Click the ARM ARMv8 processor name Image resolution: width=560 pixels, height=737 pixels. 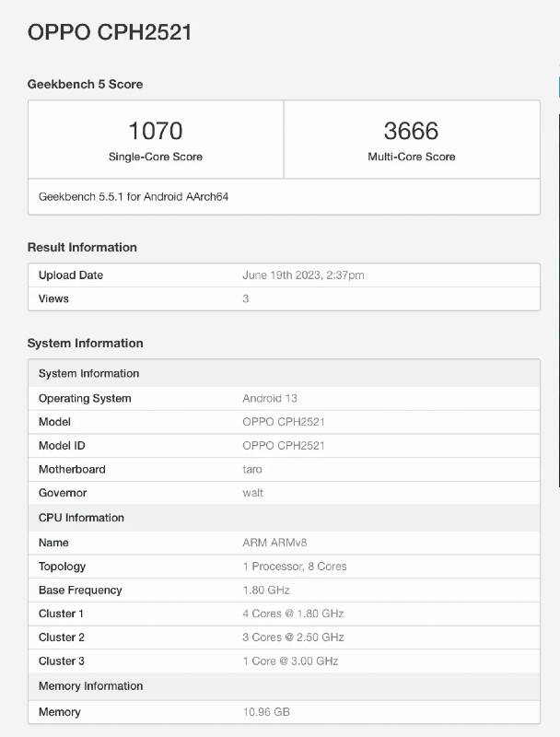(274, 543)
